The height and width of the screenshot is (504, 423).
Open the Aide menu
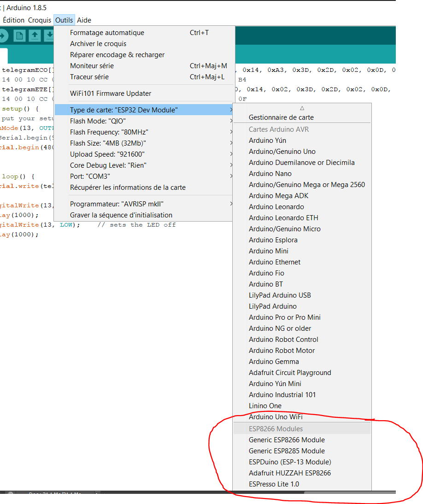tap(84, 20)
